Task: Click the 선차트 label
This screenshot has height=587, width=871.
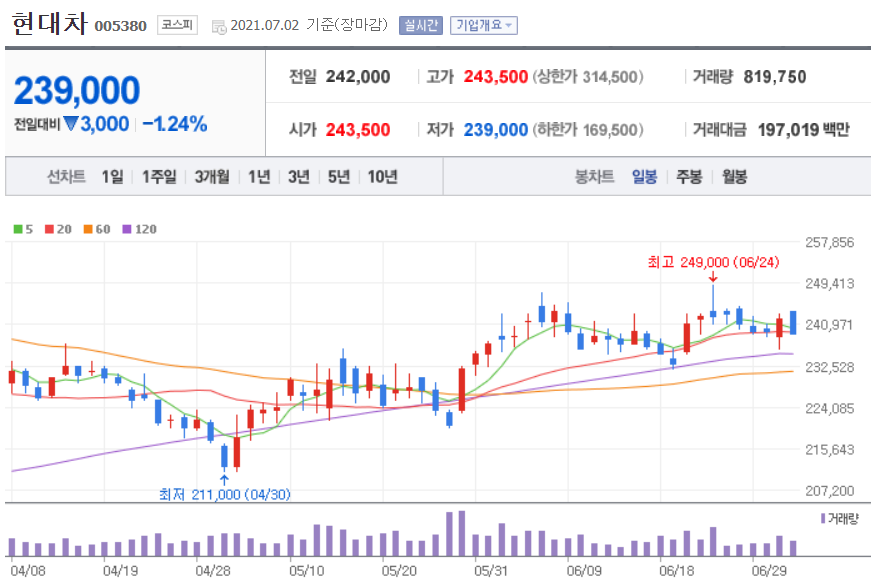Action: click(x=66, y=177)
